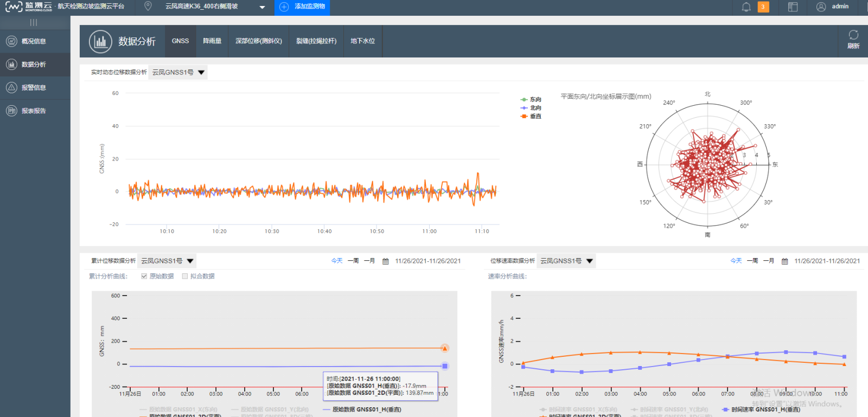The image size is (868, 417).
Task: Click the 刷新 refresh icon
Action: pyautogui.click(x=853, y=35)
